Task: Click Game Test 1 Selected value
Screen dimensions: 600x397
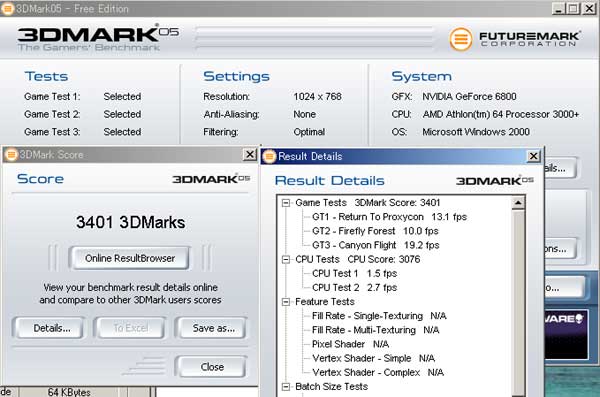Action: (122, 97)
